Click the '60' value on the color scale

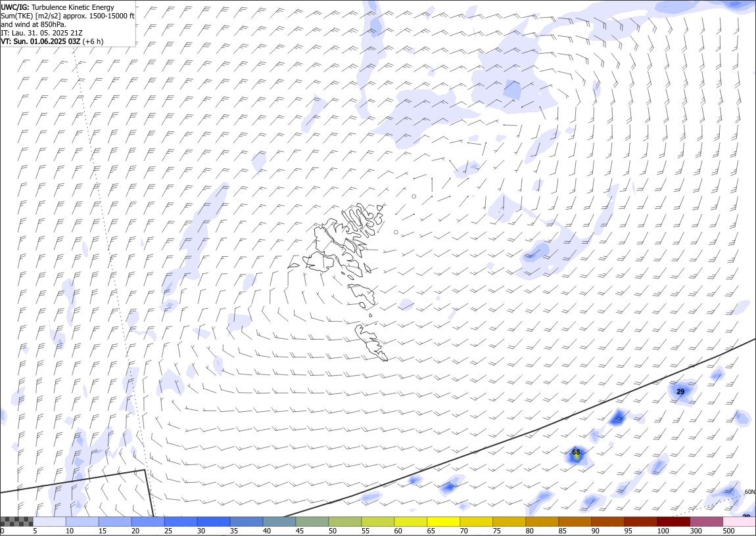click(x=398, y=531)
